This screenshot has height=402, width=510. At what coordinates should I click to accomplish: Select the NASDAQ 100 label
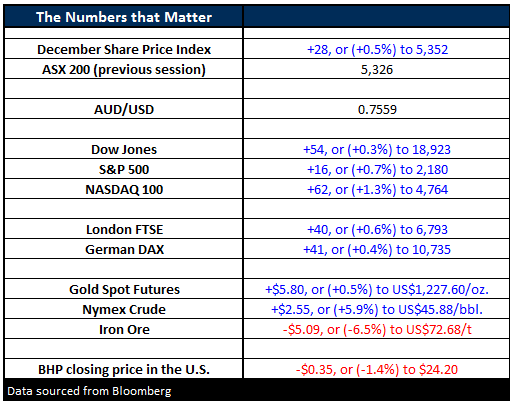click(124, 189)
